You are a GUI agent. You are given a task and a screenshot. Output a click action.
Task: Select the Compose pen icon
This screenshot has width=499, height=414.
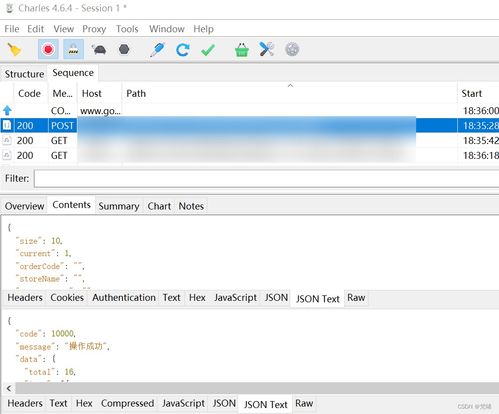tap(157, 50)
